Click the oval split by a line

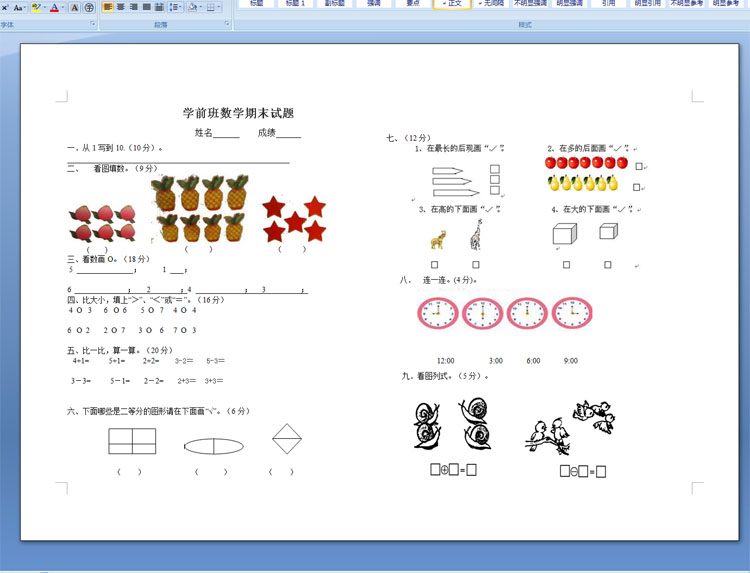click(214, 446)
